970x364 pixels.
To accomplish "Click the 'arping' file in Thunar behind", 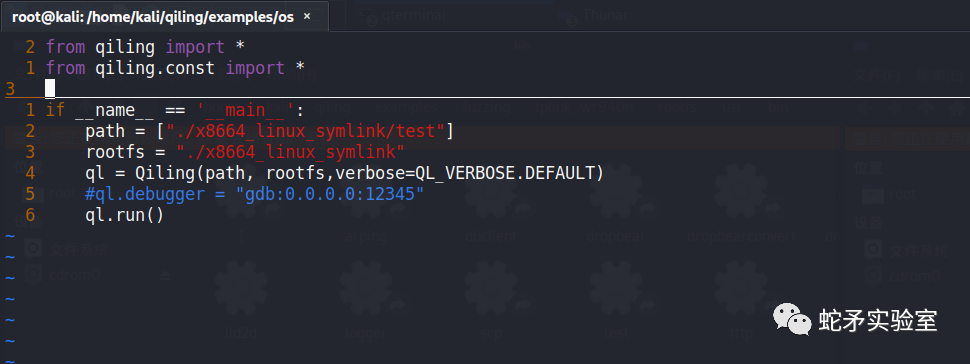I will point(366,237).
